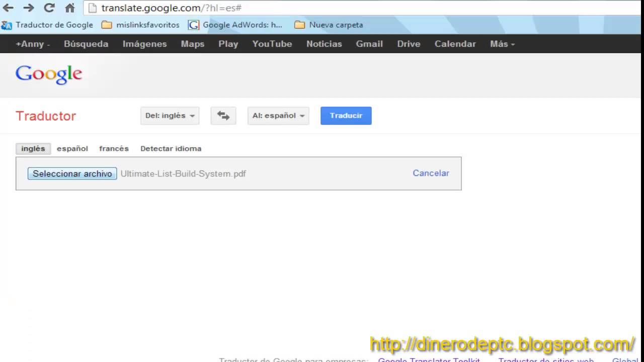Open the Del: inglés source language dropdown
This screenshot has width=644, height=362.
(170, 116)
